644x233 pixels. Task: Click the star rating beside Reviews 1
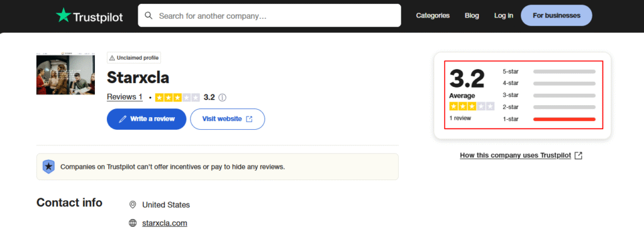(x=177, y=98)
